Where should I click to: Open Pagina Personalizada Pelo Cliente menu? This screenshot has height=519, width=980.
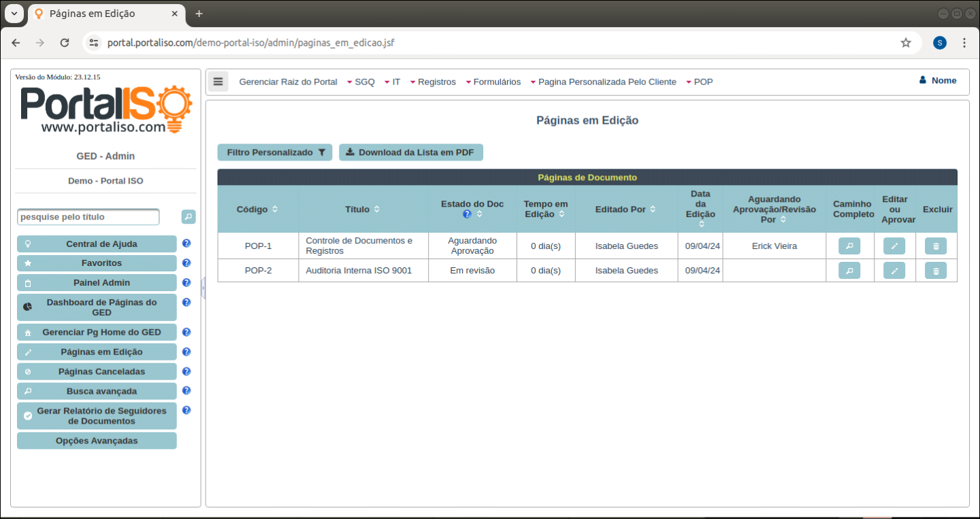(604, 82)
